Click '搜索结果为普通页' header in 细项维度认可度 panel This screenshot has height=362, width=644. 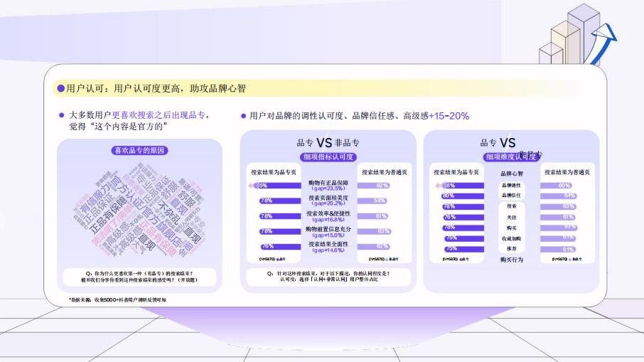(567, 172)
